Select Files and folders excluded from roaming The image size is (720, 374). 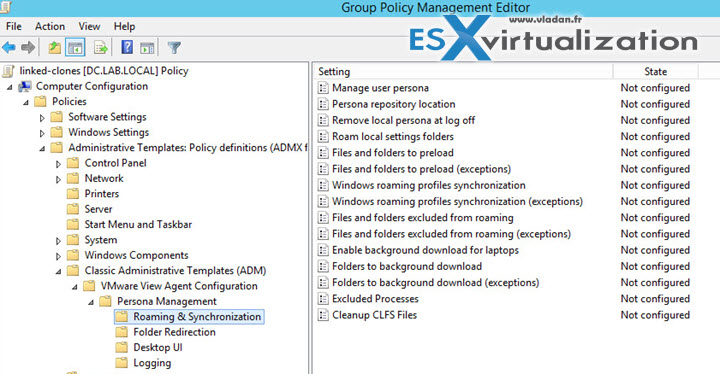(422, 218)
